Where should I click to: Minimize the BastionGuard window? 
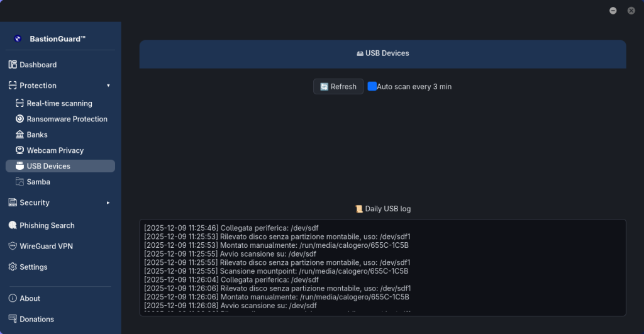click(x=613, y=11)
